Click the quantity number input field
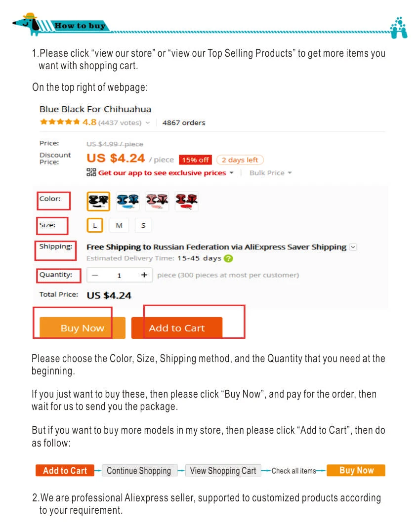The image size is (420, 532). [119, 275]
